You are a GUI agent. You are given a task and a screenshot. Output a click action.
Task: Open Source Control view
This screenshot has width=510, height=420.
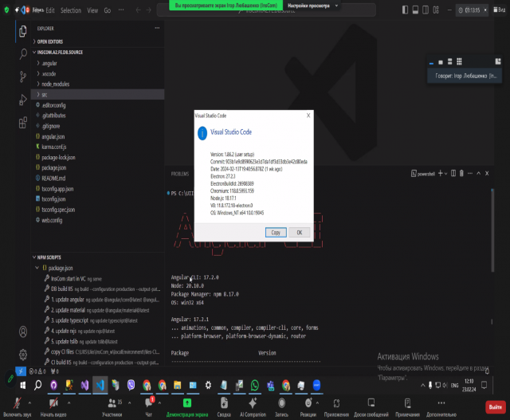point(23,77)
